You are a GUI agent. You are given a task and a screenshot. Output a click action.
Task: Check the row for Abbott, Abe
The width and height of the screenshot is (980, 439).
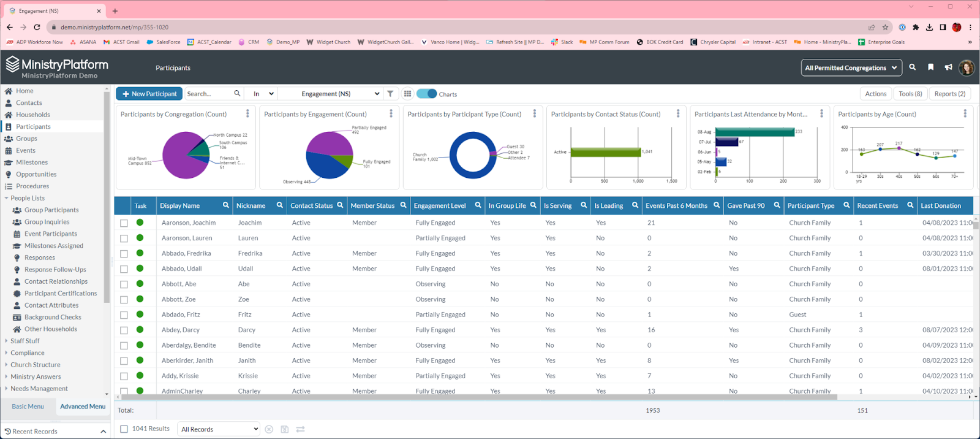[x=124, y=284]
